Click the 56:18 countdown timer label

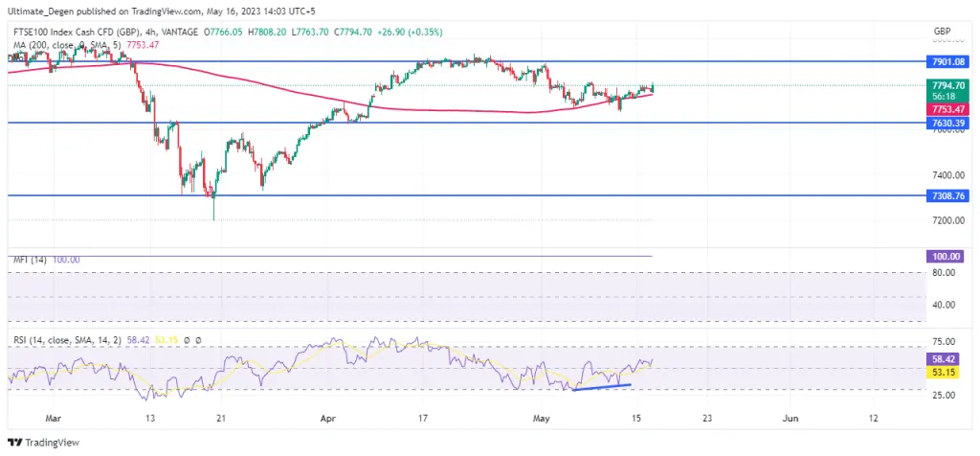click(x=943, y=97)
